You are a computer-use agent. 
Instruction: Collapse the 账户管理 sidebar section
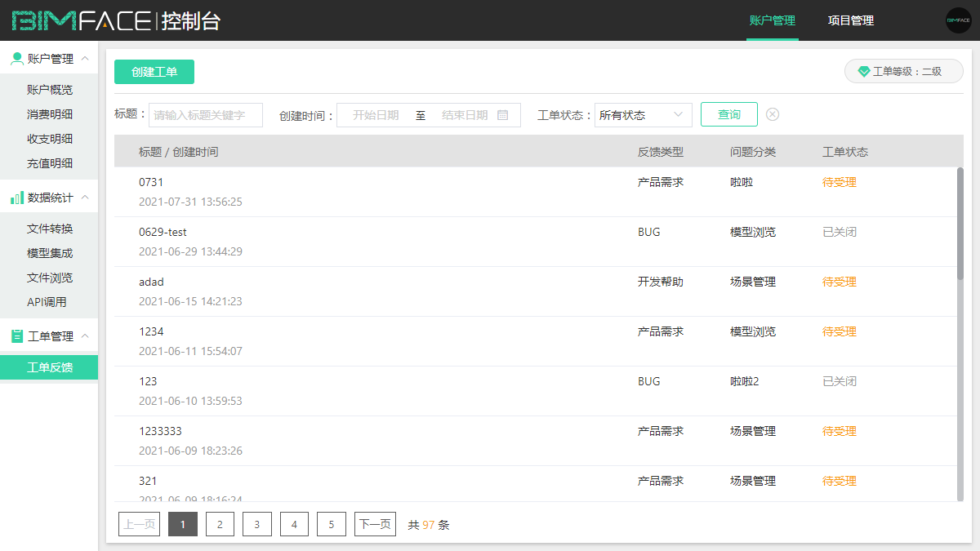[87, 58]
